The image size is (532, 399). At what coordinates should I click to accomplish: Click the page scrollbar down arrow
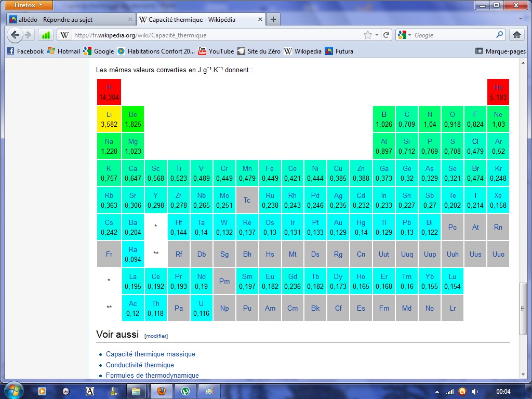(x=523, y=375)
